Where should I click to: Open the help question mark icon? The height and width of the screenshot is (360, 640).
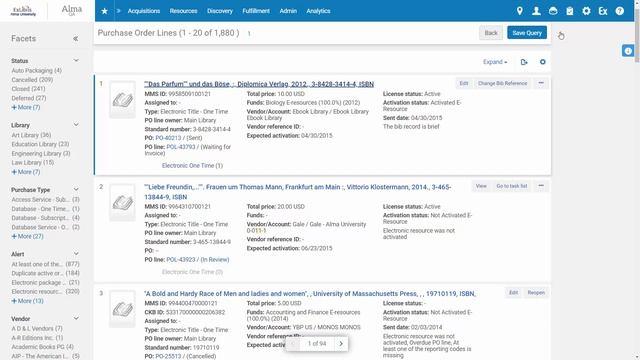coord(620,11)
